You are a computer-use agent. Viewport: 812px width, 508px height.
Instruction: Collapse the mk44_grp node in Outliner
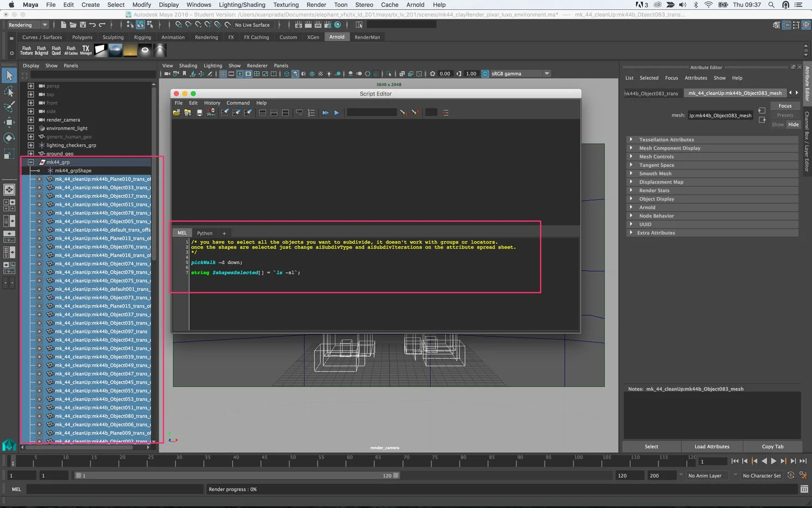31,162
